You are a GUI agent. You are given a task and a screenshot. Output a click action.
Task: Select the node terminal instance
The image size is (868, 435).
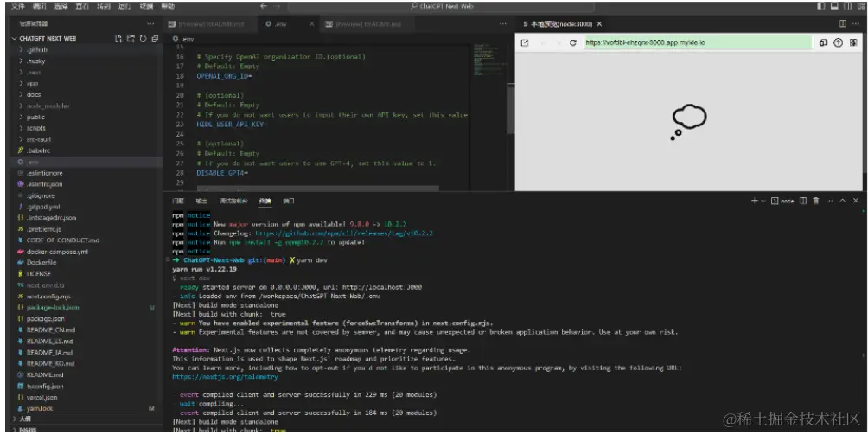(782, 201)
